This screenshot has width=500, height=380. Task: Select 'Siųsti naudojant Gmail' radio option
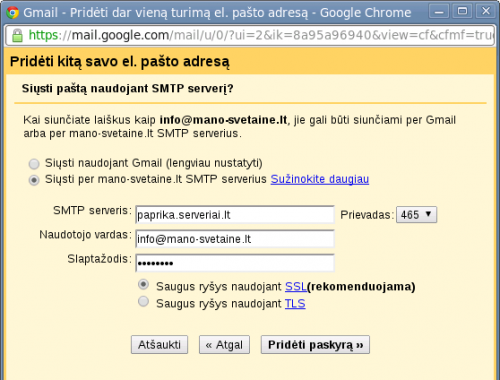tap(34, 164)
